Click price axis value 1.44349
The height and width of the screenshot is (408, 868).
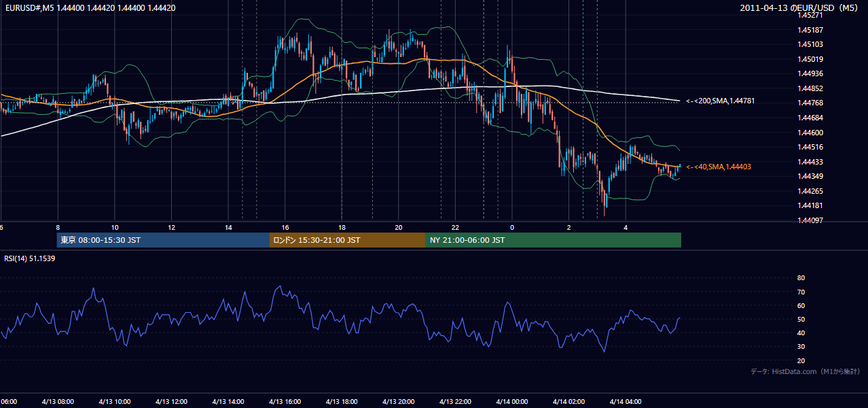[811, 176]
